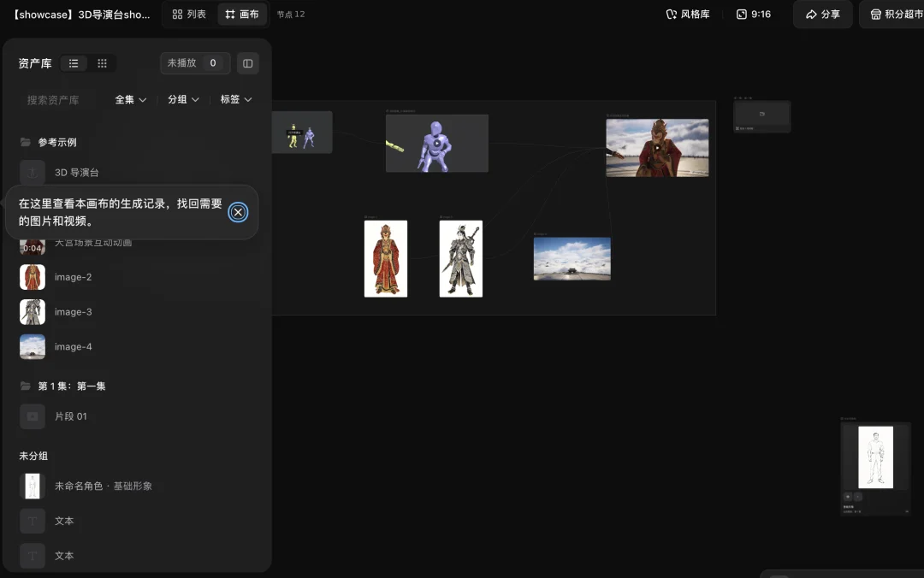
Task: Dismiss the generation history tooltip
Action: [238, 212]
